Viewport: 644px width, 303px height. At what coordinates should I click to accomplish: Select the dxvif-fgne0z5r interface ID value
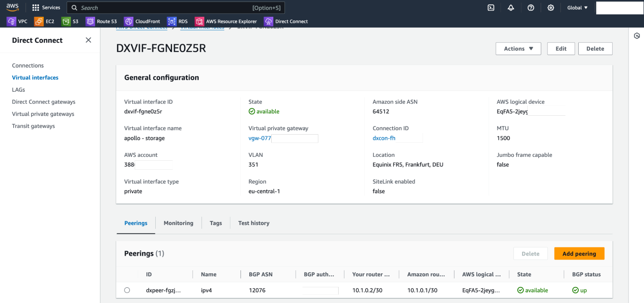click(x=143, y=111)
